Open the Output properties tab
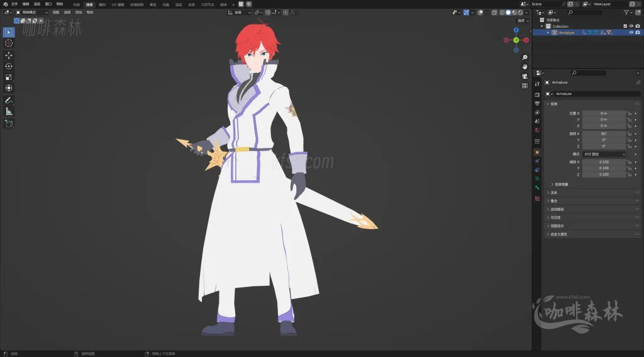The width and height of the screenshot is (644, 357). 537,104
